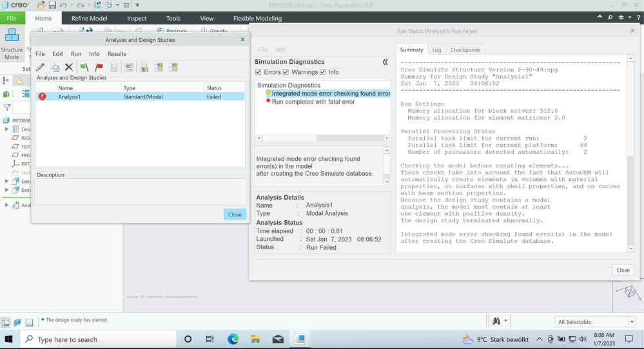Switch to the Log tab
Screen dimensions: 644x349
(x=436, y=50)
